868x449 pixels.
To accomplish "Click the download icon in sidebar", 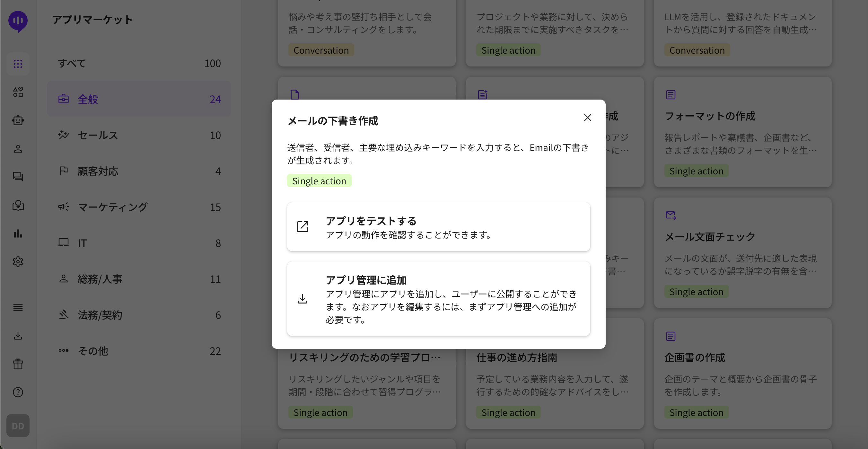I will pyautogui.click(x=18, y=336).
